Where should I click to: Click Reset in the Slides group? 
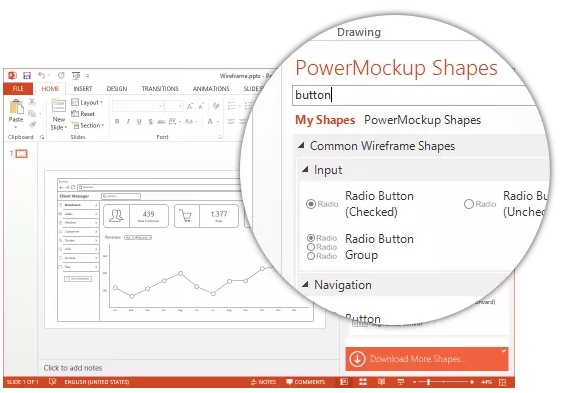click(x=83, y=114)
